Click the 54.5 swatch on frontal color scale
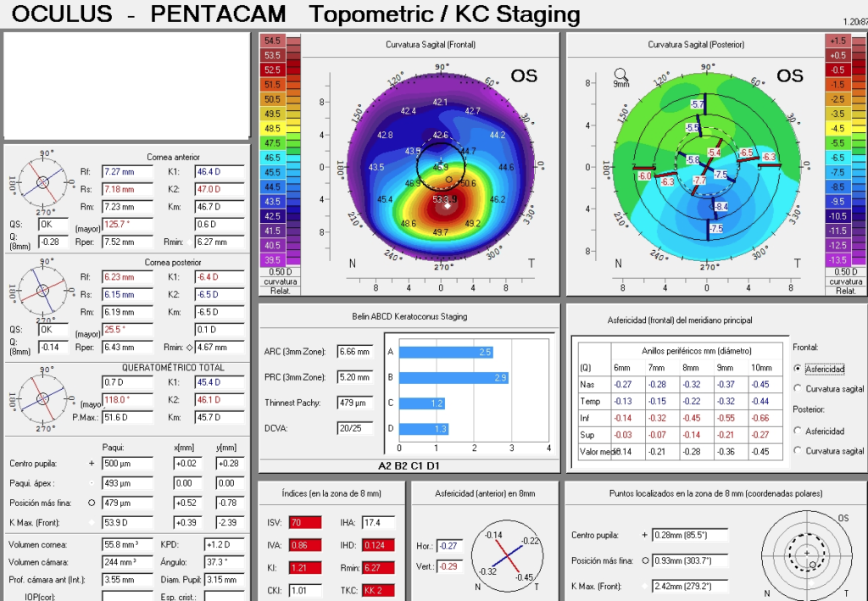Viewport: 868px width, 601px height. (x=272, y=41)
